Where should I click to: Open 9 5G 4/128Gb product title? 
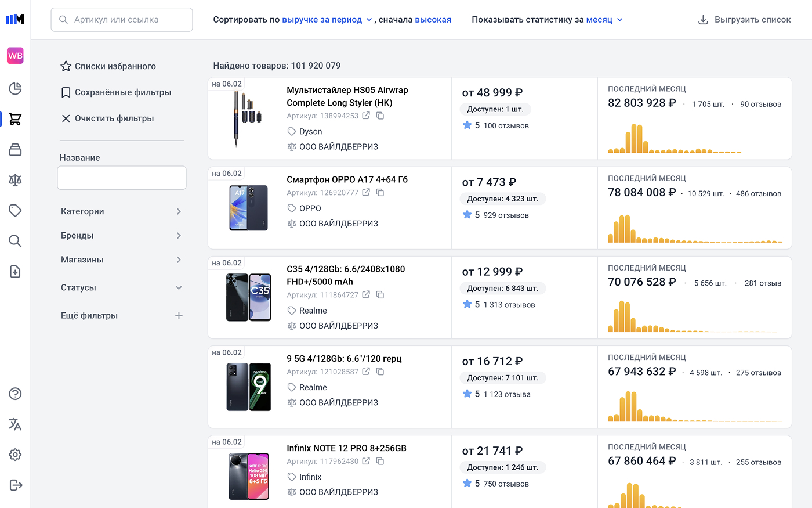[344, 358]
